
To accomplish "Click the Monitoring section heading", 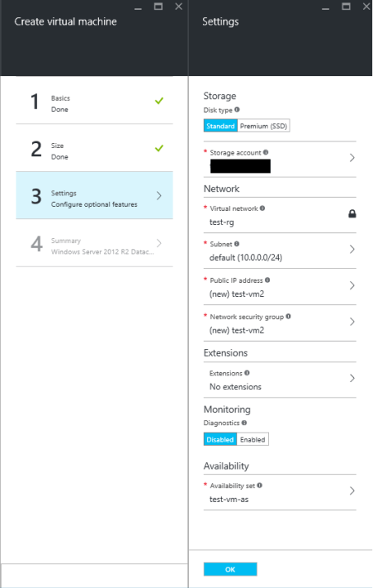I will click(227, 410).
